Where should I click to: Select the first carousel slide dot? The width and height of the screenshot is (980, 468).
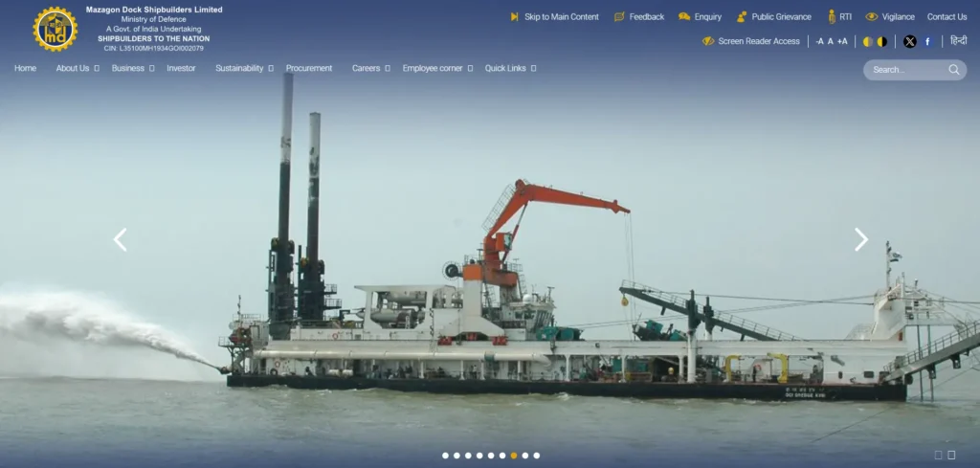click(446, 456)
